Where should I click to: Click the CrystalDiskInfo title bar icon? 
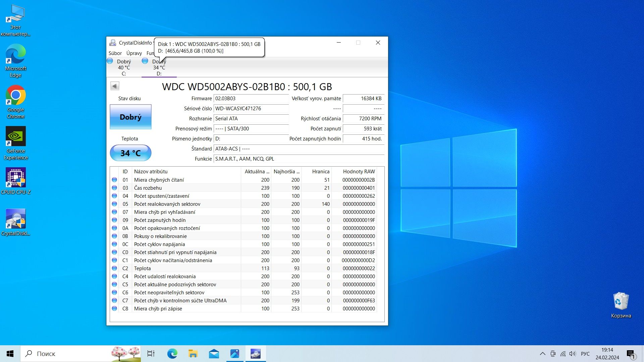(113, 43)
